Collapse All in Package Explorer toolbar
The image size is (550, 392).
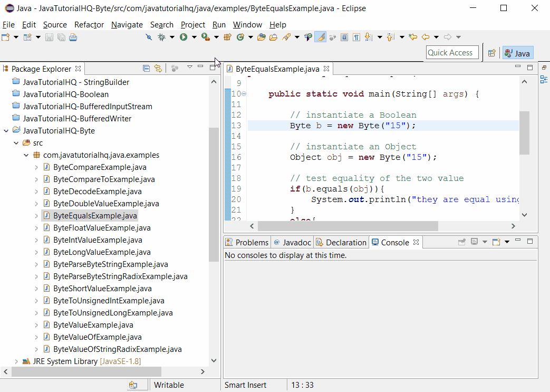pos(146,69)
